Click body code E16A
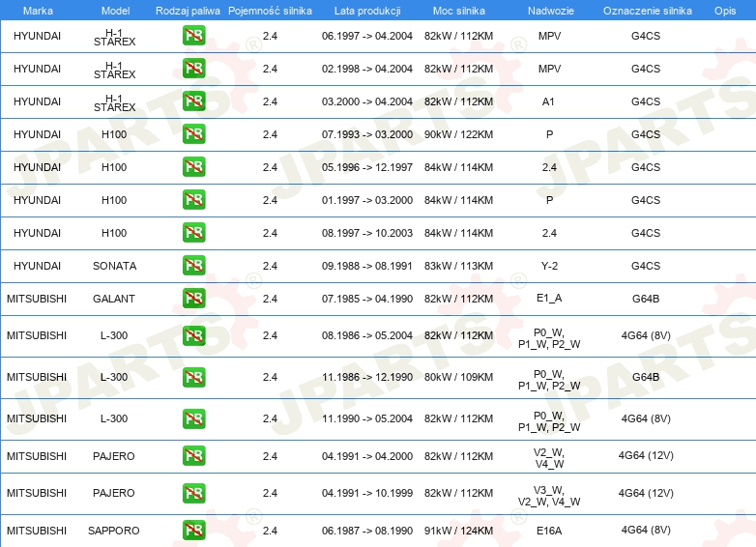The height and width of the screenshot is (547, 756). tap(549, 531)
